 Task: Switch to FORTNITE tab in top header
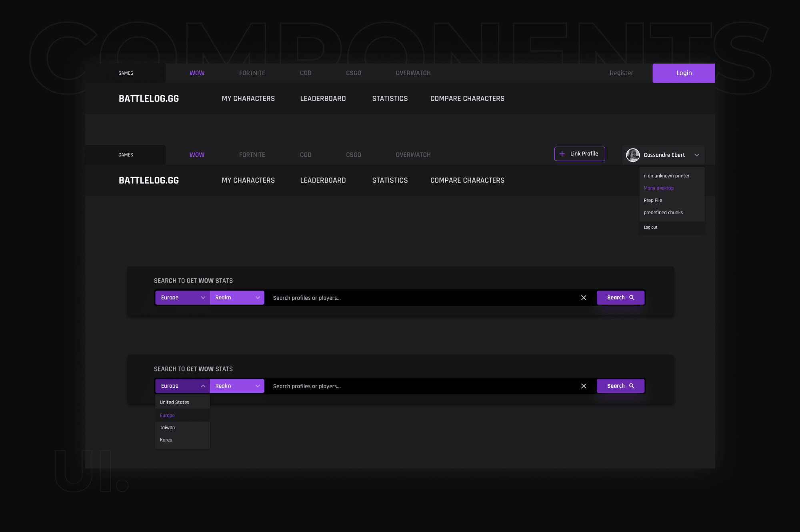click(x=252, y=73)
